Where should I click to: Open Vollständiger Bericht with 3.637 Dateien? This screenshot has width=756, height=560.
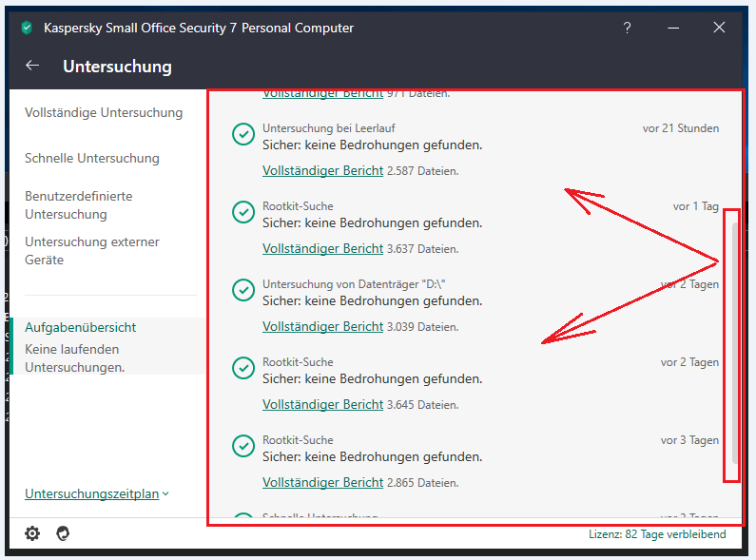tap(322, 249)
